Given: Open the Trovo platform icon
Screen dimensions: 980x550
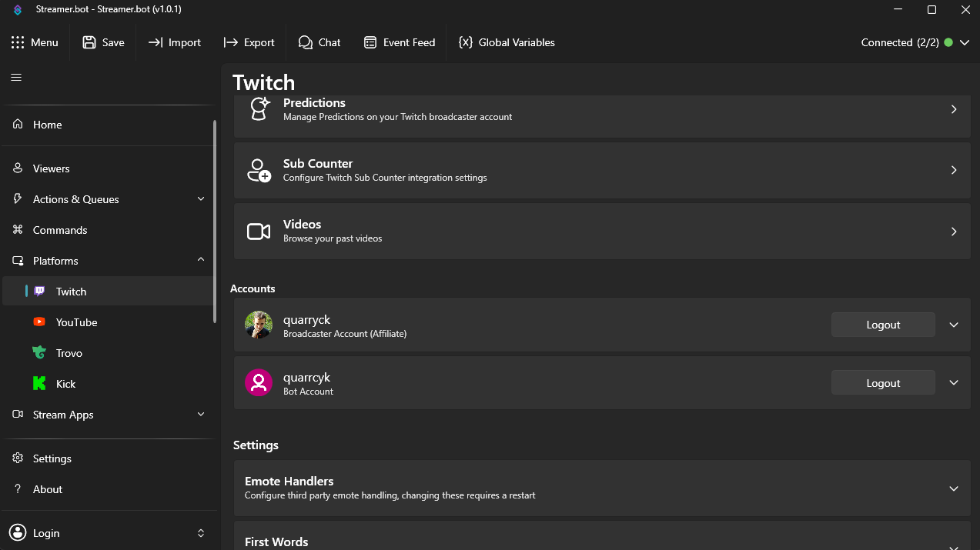Looking at the screenshot, I should [x=39, y=353].
